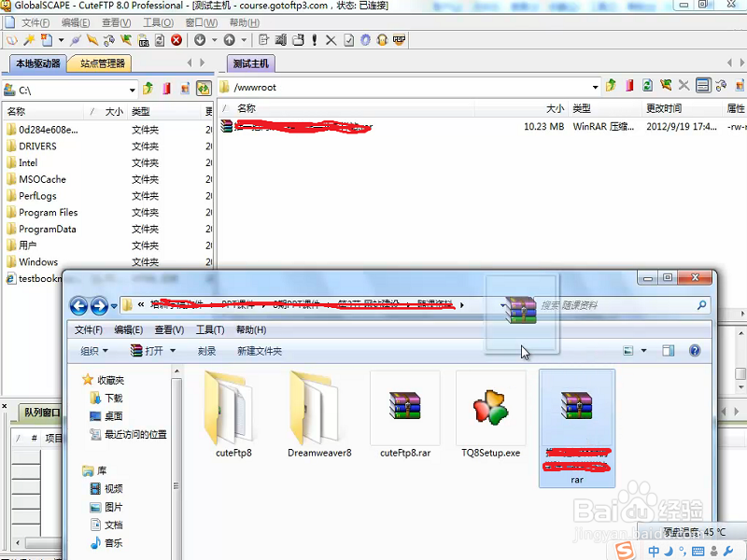Open 桌面 in Explorer favorites
Image resolution: width=747 pixels, height=560 pixels.
click(106, 416)
